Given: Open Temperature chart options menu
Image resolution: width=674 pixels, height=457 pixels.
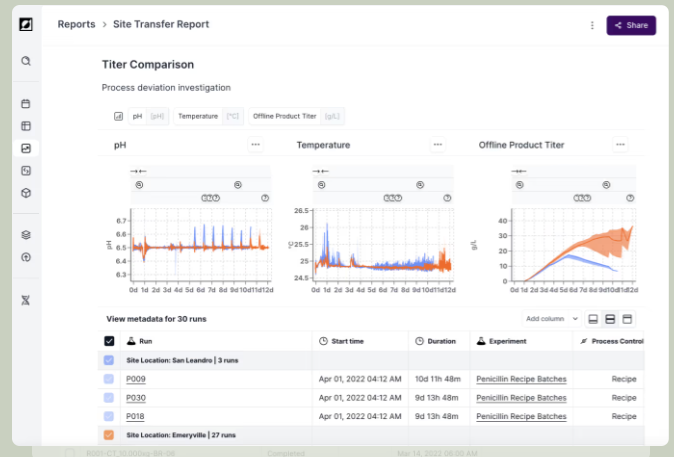Looking at the screenshot, I should point(438,144).
